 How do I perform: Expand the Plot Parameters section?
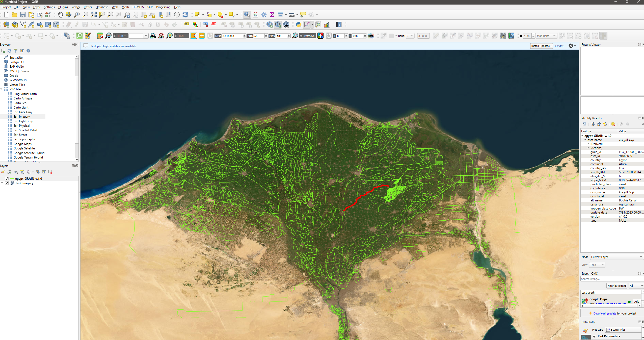point(594,336)
